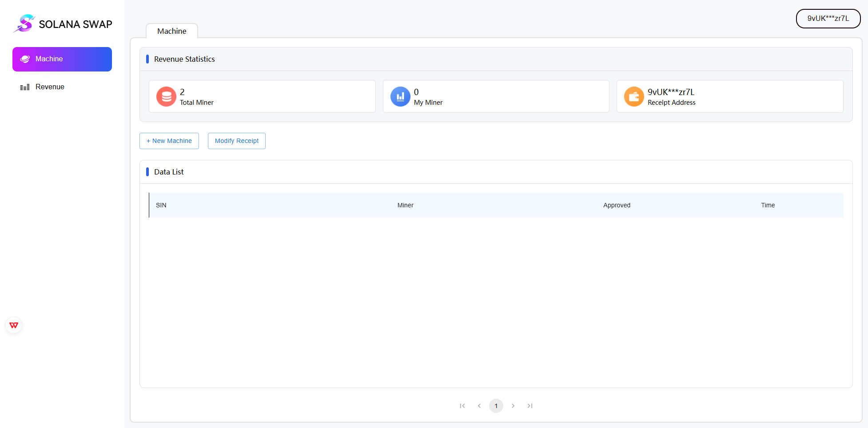Click the Time column header
The image size is (868, 428).
click(x=768, y=205)
